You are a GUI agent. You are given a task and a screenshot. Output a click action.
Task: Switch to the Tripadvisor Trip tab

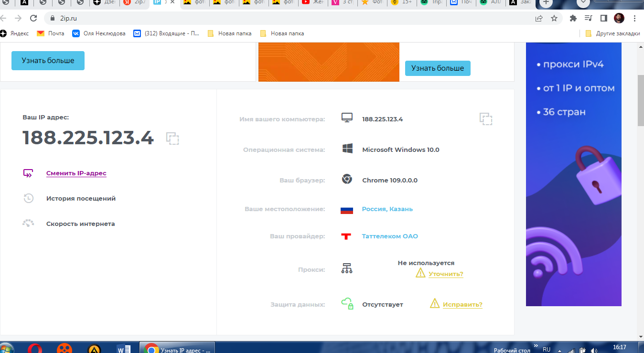[431, 2]
